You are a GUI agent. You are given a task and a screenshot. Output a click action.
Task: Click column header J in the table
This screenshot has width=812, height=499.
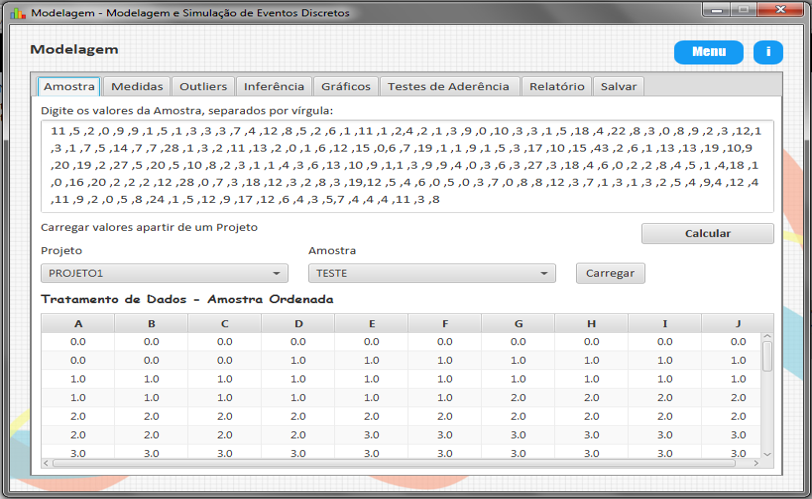pos(737,323)
